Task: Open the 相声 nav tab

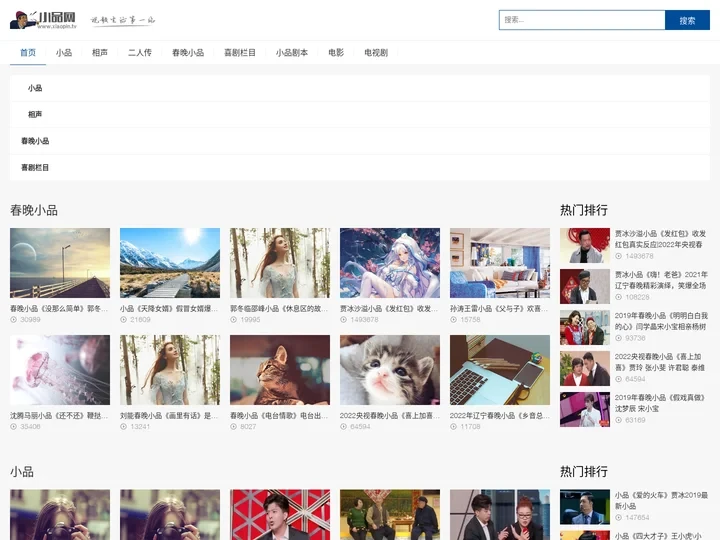Action: [x=100, y=53]
